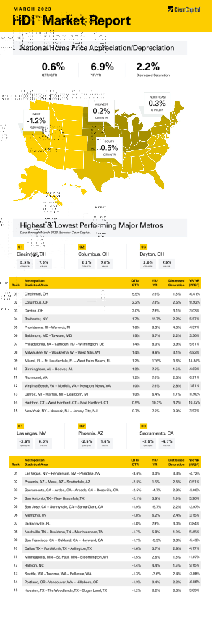This screenshot has width=212, height=644.
Task: Click the 01 badge above Las Vegas
Action: tap(20, 426)
